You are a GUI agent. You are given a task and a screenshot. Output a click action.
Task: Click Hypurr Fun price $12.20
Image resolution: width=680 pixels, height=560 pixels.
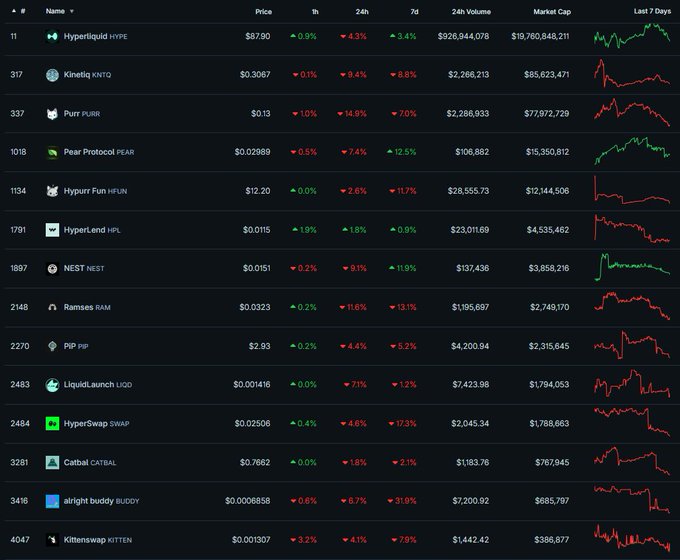coord(258,191)
